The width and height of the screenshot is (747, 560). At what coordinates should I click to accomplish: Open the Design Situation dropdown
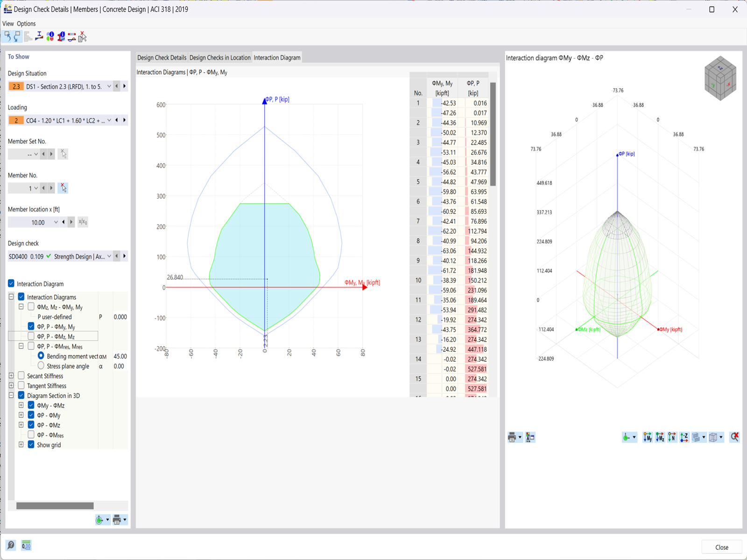[109, 86]
